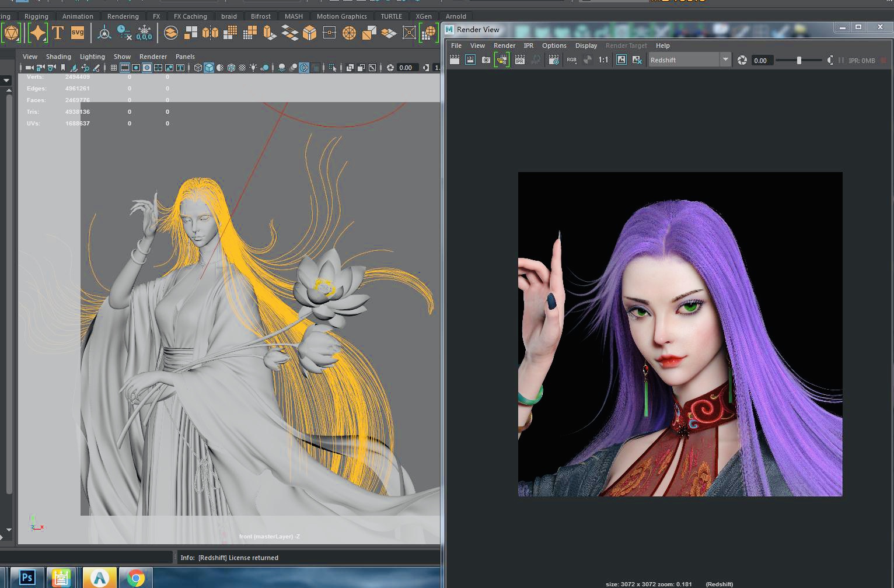Screen dimensions: 894x588
Task: Toggle wireframe display cube in viewport toolbar
Action: tap(198, 68)
